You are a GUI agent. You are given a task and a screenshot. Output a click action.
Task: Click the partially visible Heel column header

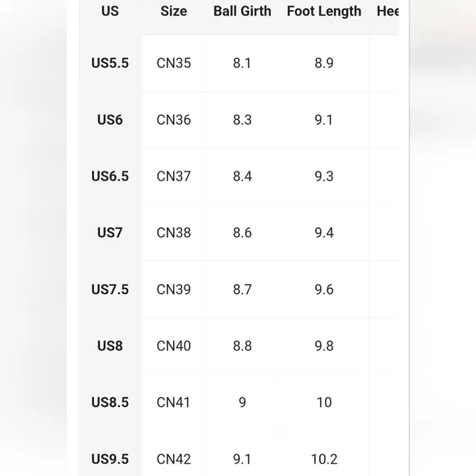[387, 11]
